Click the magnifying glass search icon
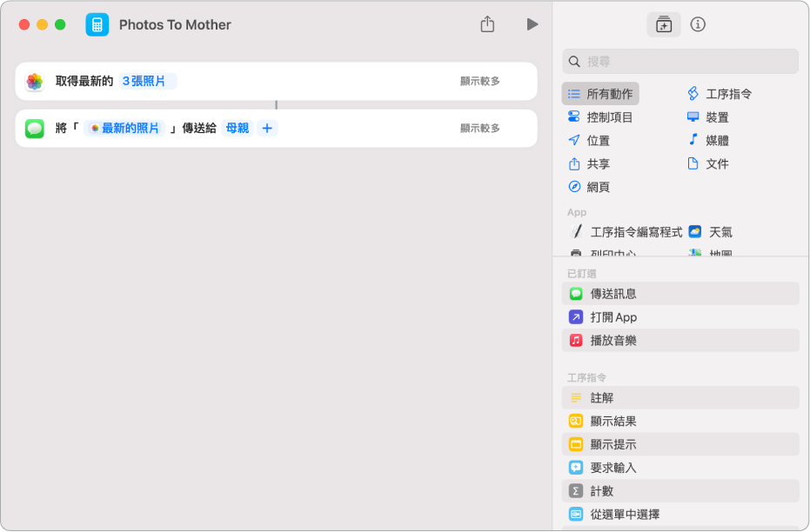 [574, 62]
